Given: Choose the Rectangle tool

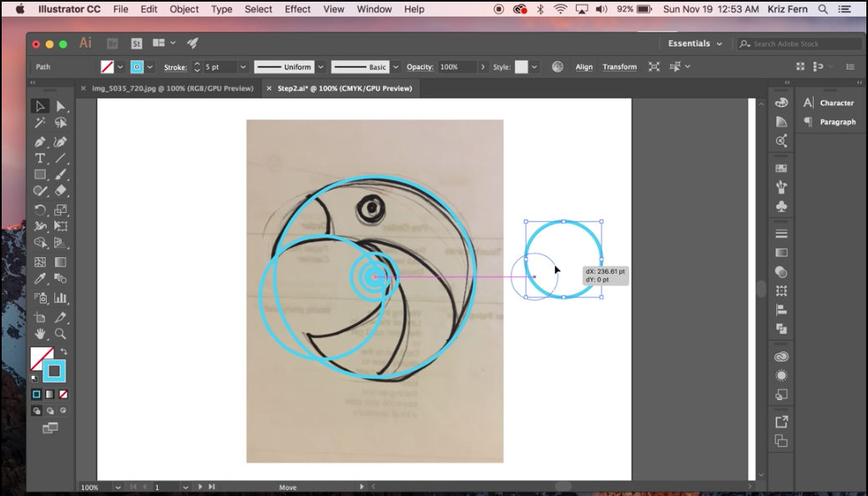Looking at the screenshot, I should tap(39, 175).
